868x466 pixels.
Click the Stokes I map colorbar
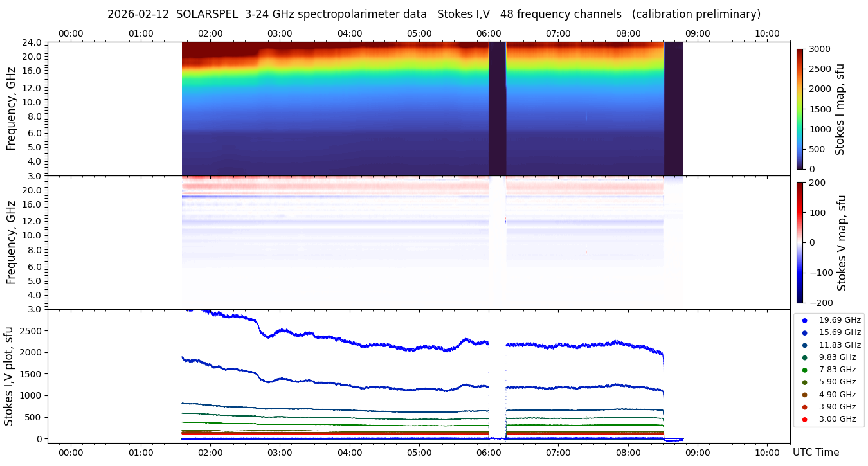(x=800, y=109)
